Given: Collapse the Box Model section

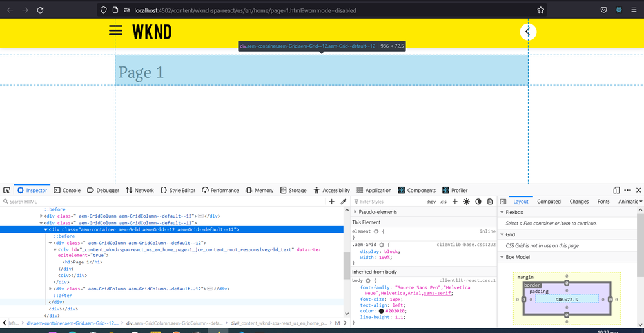Looking at the screenshot, I should [x=502, y=257].
